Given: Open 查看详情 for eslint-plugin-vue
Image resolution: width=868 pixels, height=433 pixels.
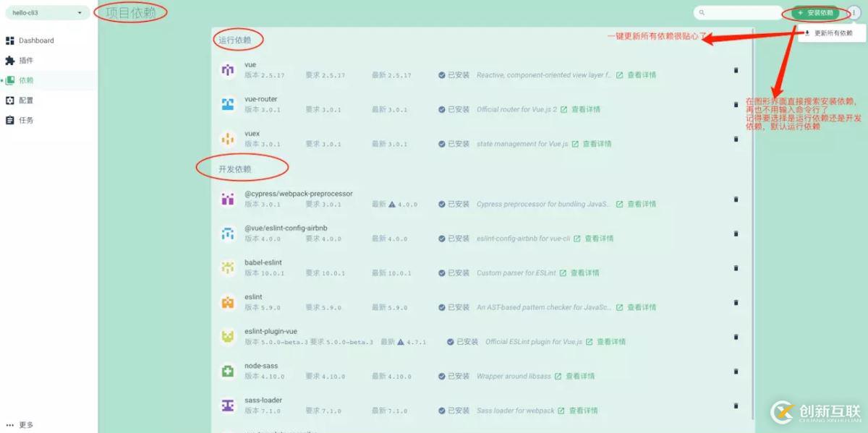Looking at the screenshot, I should tap(605, 342).
